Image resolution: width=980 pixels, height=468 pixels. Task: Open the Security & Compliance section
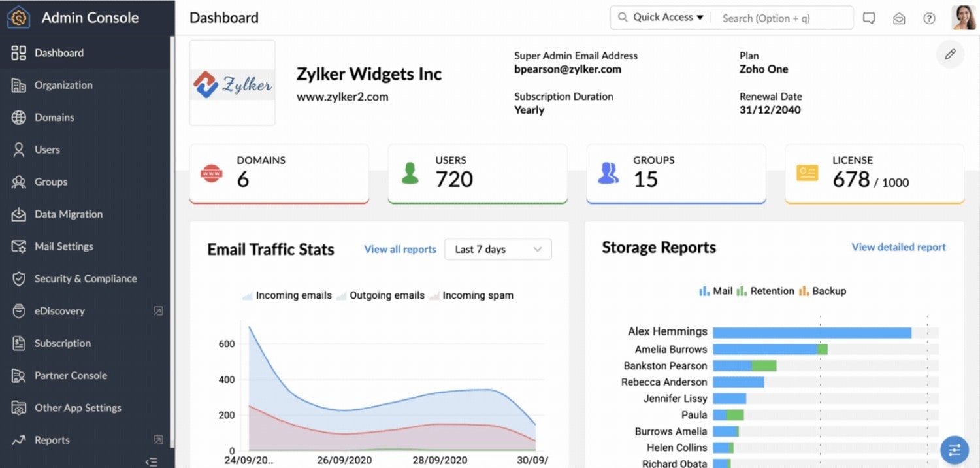coord(85,278)
